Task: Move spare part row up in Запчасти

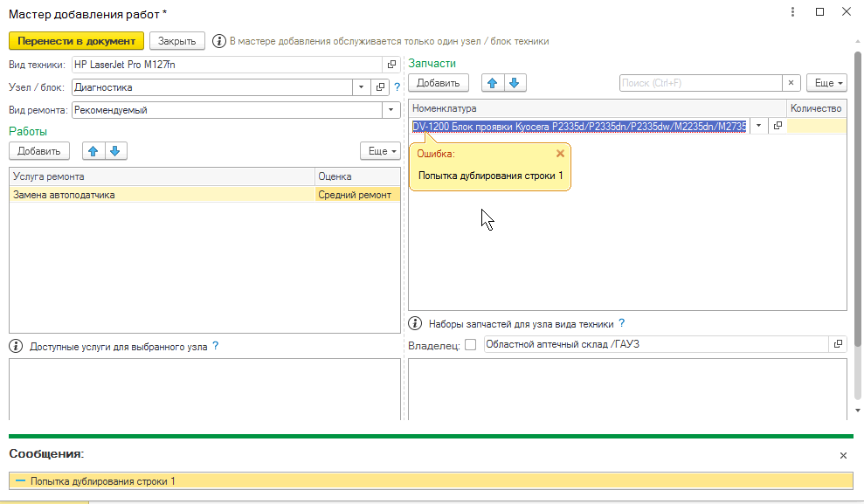Action: tap(493, 83)
